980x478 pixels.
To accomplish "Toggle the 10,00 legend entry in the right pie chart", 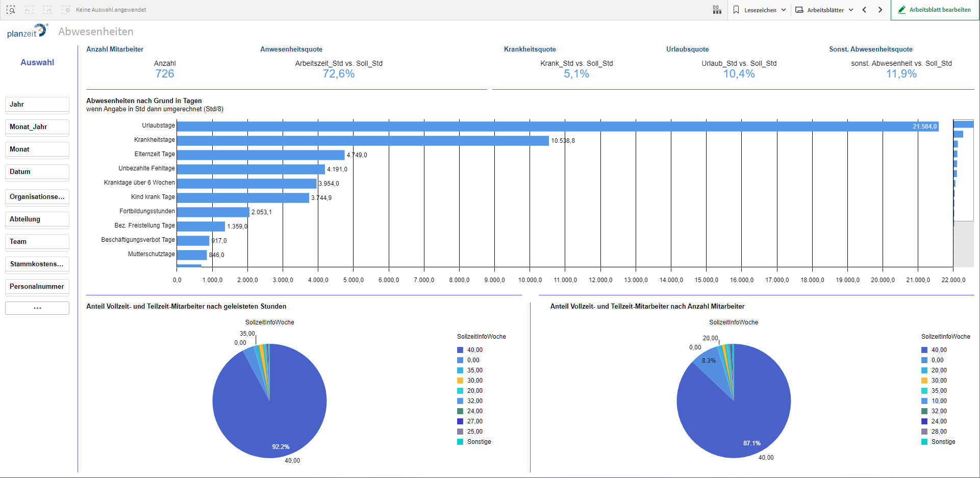I will [x=939, y=401].
